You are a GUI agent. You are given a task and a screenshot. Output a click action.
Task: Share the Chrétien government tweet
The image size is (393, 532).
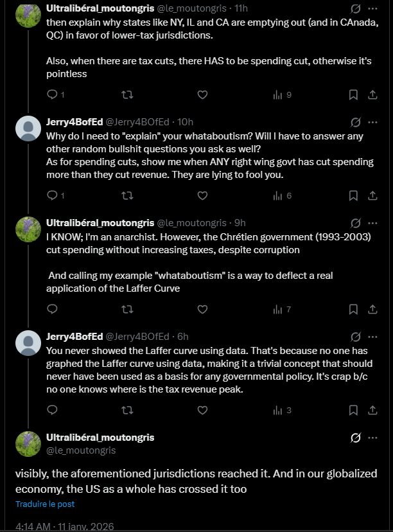pos(372,309)
